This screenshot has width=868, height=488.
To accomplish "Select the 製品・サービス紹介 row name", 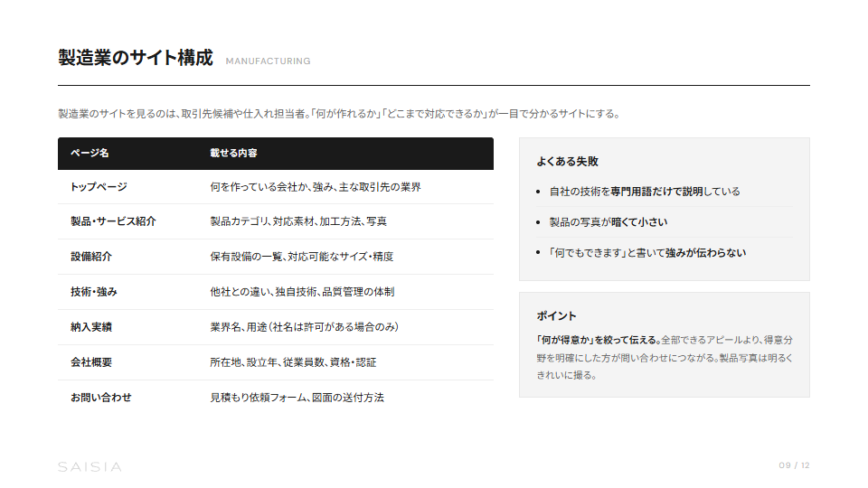I will pyautogui.click(x=113, y=221).
